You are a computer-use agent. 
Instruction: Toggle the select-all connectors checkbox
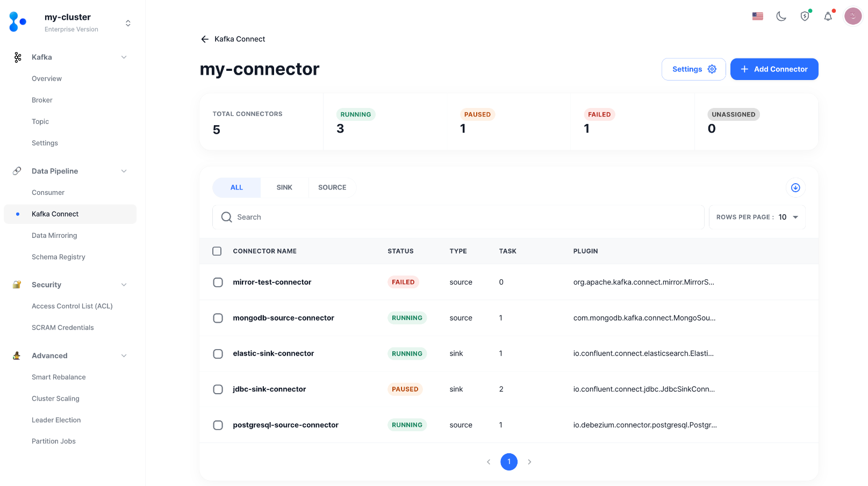tap(217, 251)
